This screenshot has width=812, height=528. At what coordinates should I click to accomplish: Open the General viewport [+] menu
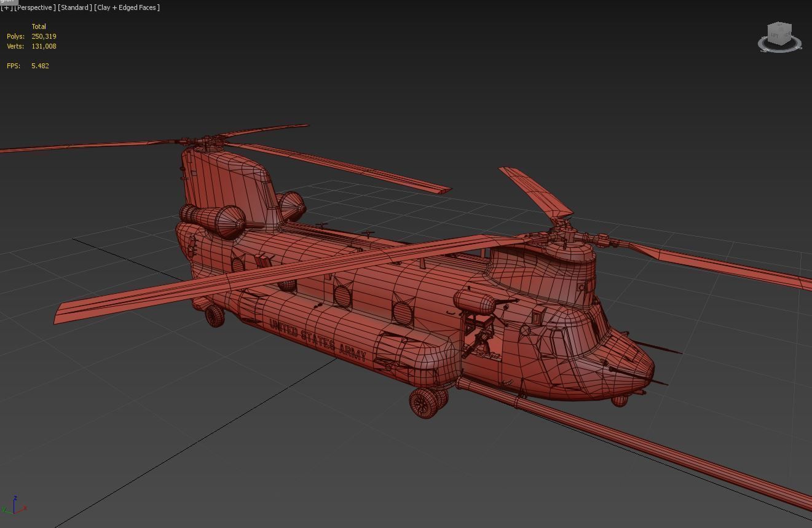[x=6, y=7]
